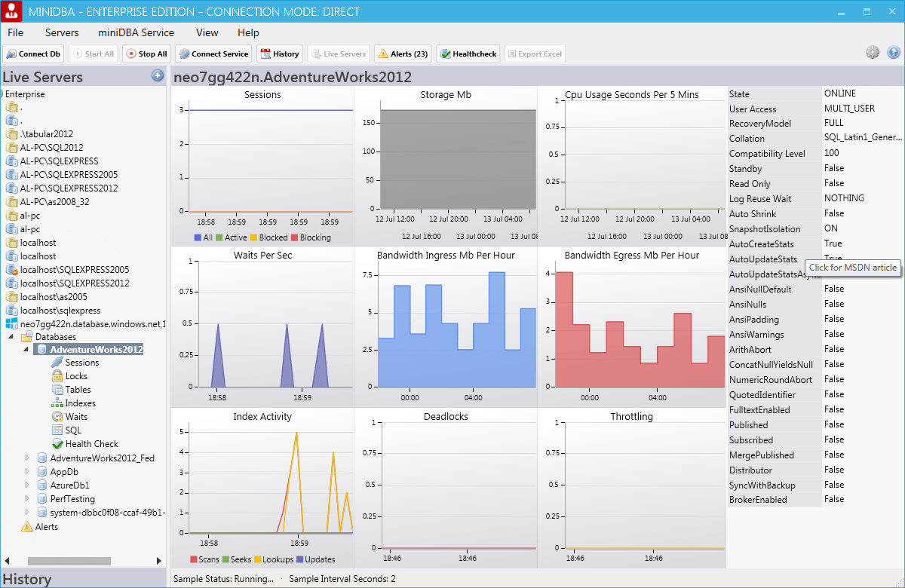Add a live server with plus icon
The image size is (905, 588).
coord(158,75)
